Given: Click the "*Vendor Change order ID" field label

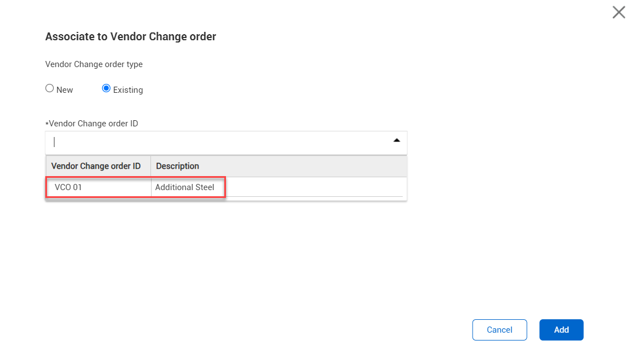Looking at the screenshot, I should pos(93,124).
